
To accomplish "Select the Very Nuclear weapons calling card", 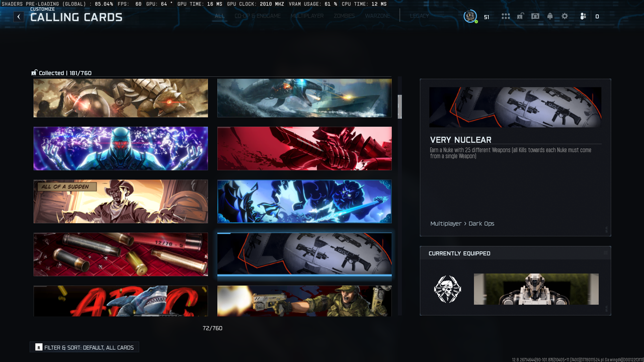I will (304, 254).
